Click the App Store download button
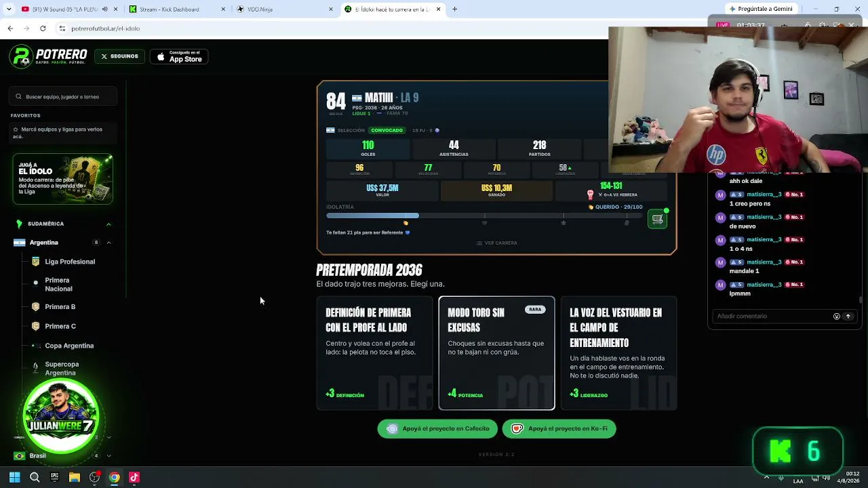 tap(179, 56)
